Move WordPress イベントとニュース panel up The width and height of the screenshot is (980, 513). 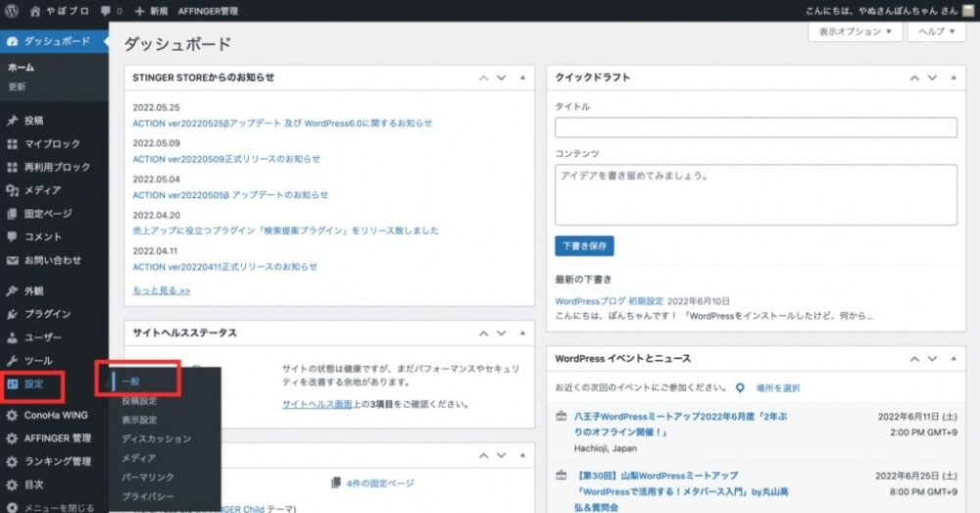click(914, 358)
